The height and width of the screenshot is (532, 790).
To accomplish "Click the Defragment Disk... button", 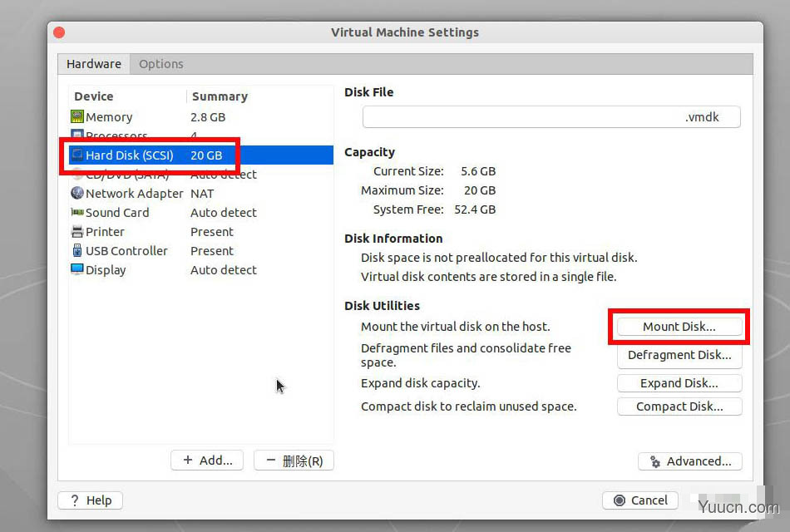I will pyautogui.click(x=679, y=355).
